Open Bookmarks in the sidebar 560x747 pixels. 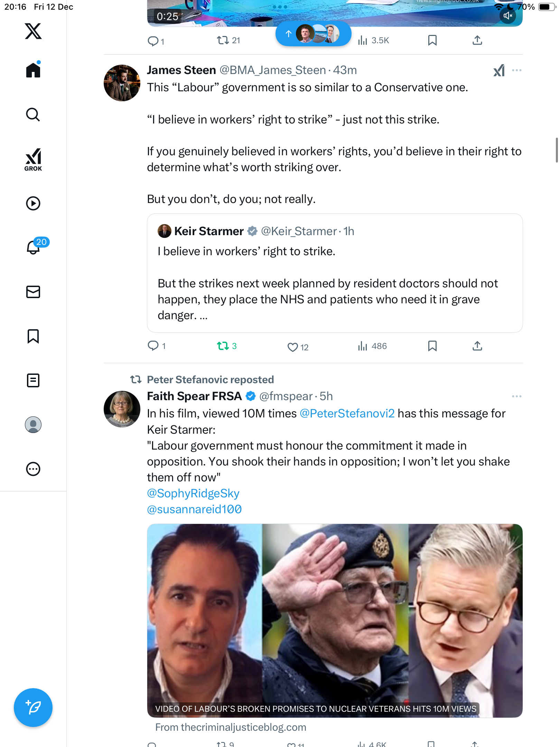(x=33, y=336)
